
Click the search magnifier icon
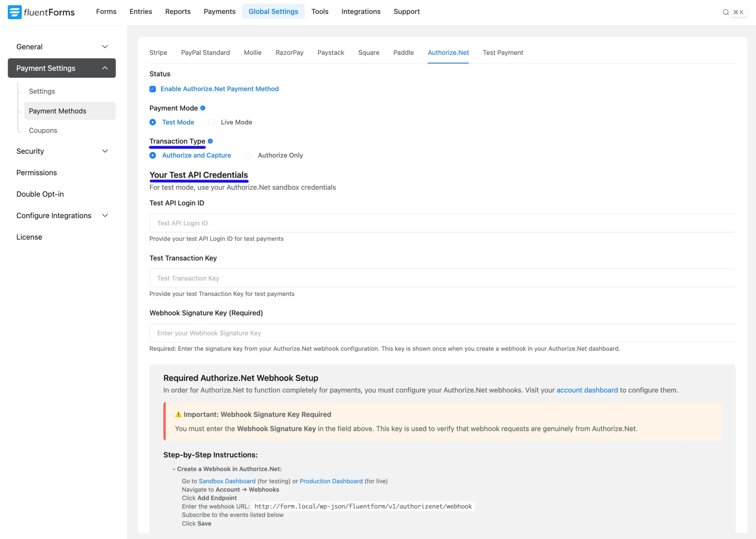pyautogui.click(x=726, y=12)
